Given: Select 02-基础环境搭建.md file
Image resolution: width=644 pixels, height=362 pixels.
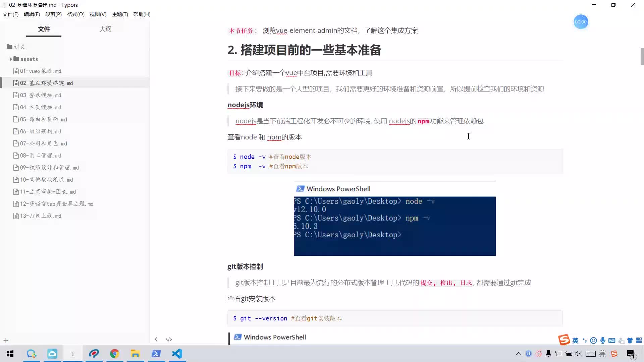Looking at the screenshot, I should tap(74, 83).
